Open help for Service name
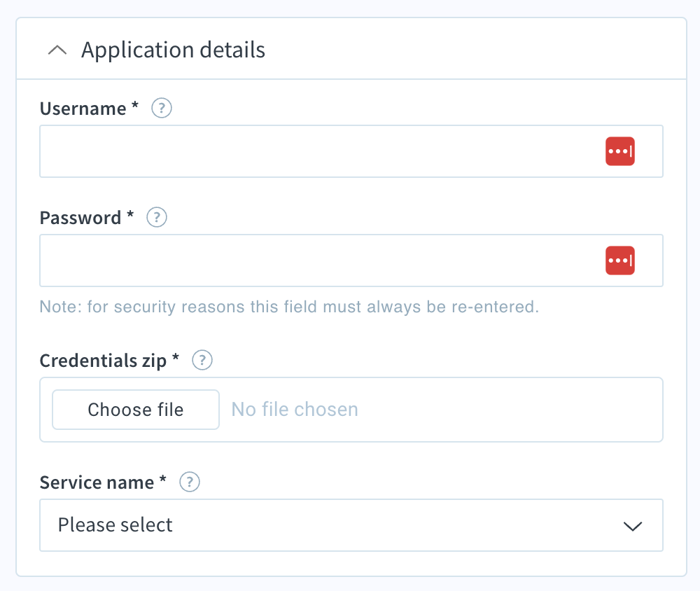700x591 pixels. pos(190,482)
